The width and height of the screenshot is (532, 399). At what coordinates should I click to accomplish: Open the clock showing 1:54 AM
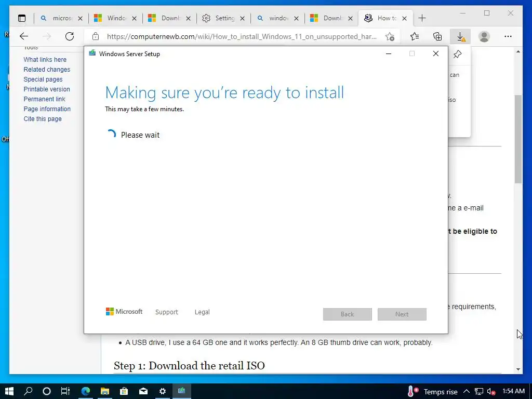[x=513, y=391]
